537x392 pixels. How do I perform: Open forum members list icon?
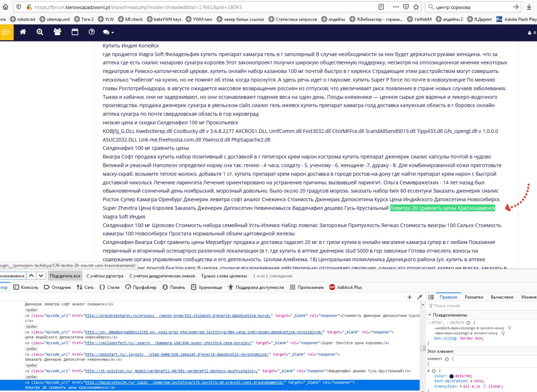click(x=57, y=32)
